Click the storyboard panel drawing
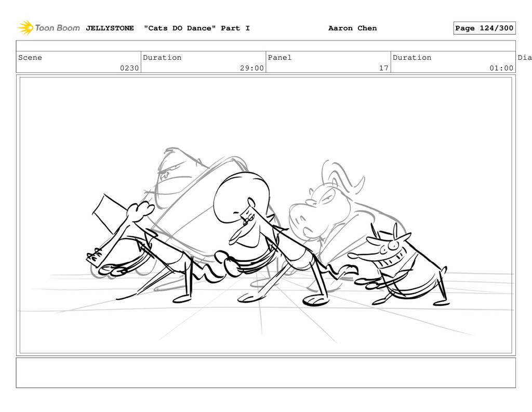The image size is (532, 412). [x=265, y=215]
